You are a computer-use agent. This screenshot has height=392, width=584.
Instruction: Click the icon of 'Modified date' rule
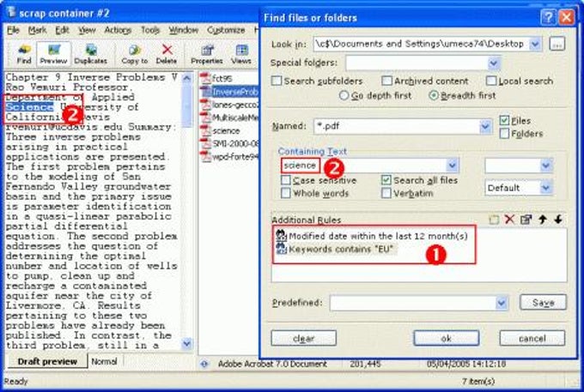pos(281,235)
